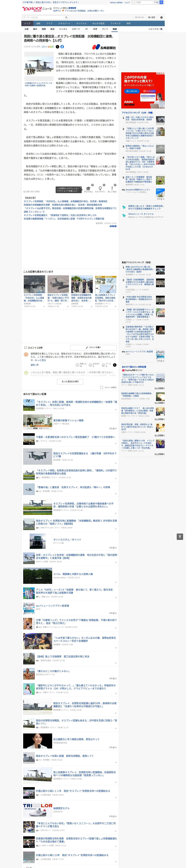Select the 有料 tab

click(x=128, y=24)
